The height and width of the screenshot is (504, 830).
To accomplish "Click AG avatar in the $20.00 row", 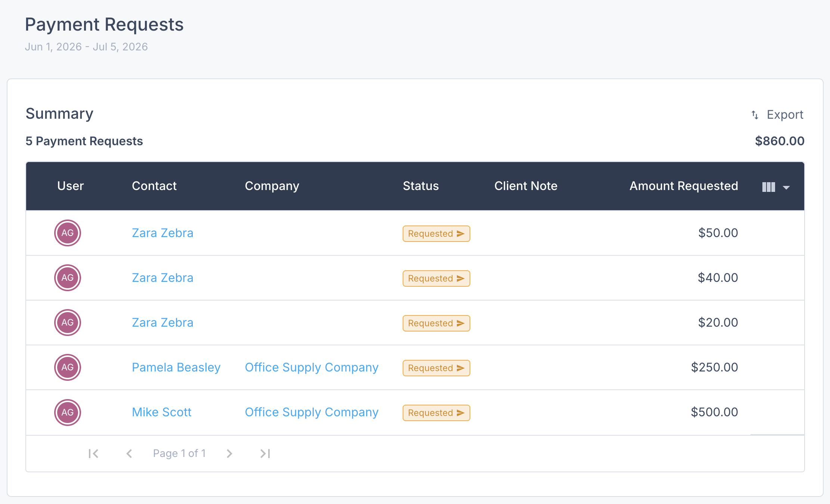I will [x=68, y=323].
